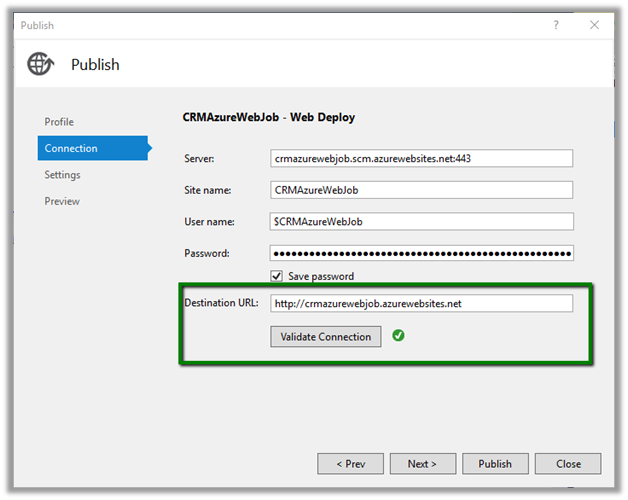
Task: Advance using the Next button
Action: pos(422,464)
